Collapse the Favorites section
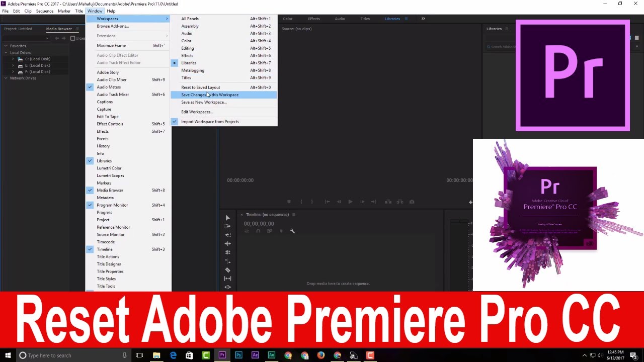Screen dimensions: 644x362 click(x=6, y=46)
